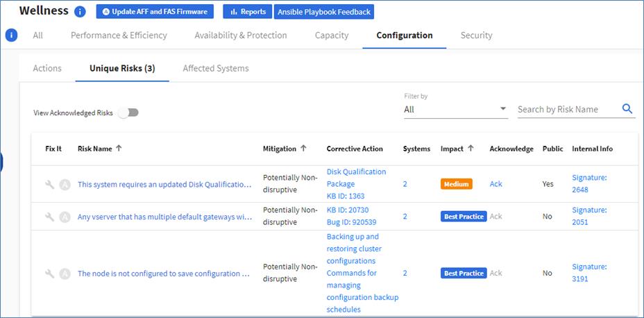Click Best Practice badge in save configuration row
644x318 pixels.
pos(464,274)
